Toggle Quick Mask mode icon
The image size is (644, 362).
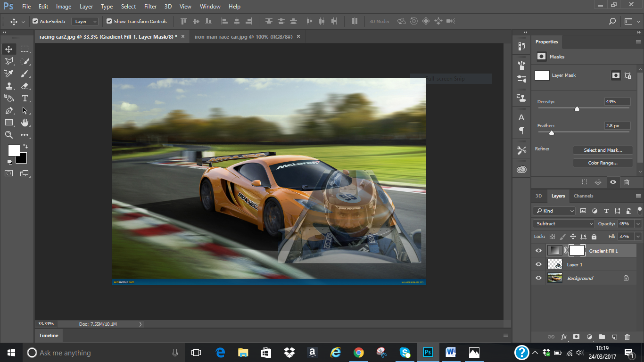point(9,173)
